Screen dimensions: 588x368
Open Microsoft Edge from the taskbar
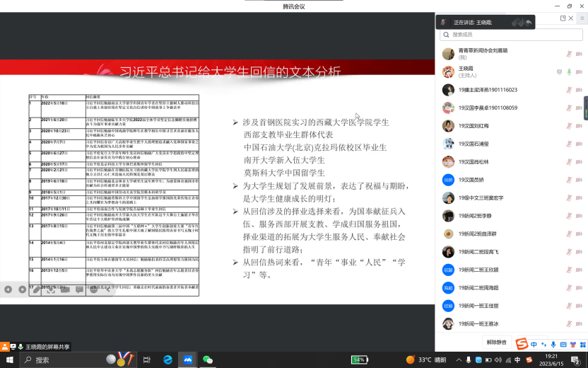point(168,360)
